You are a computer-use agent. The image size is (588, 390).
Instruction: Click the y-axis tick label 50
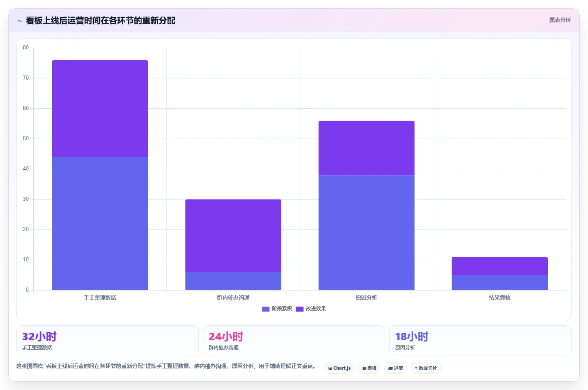[26, 139]
